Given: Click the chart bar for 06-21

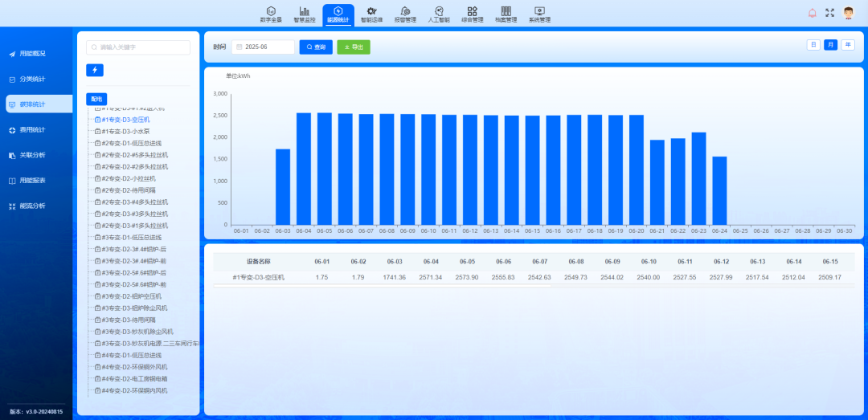Looking at the screenshot, I should [x=657, y=182].
